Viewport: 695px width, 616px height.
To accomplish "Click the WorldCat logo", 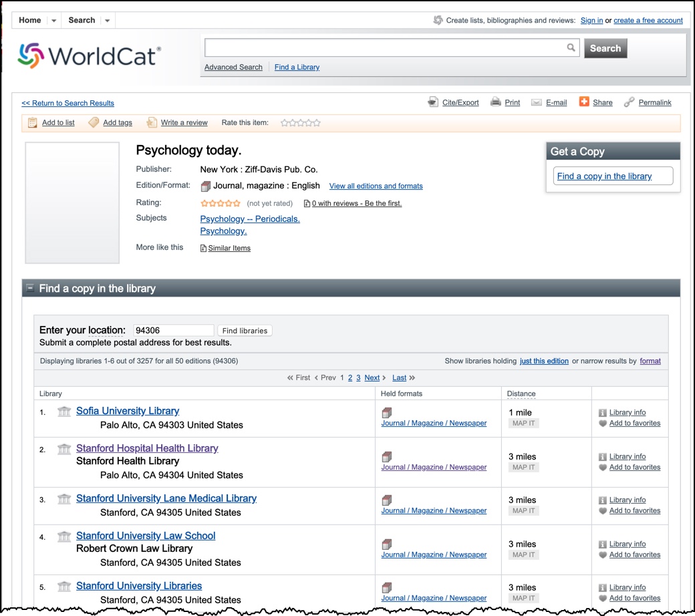I will click(x=89, y=56).
